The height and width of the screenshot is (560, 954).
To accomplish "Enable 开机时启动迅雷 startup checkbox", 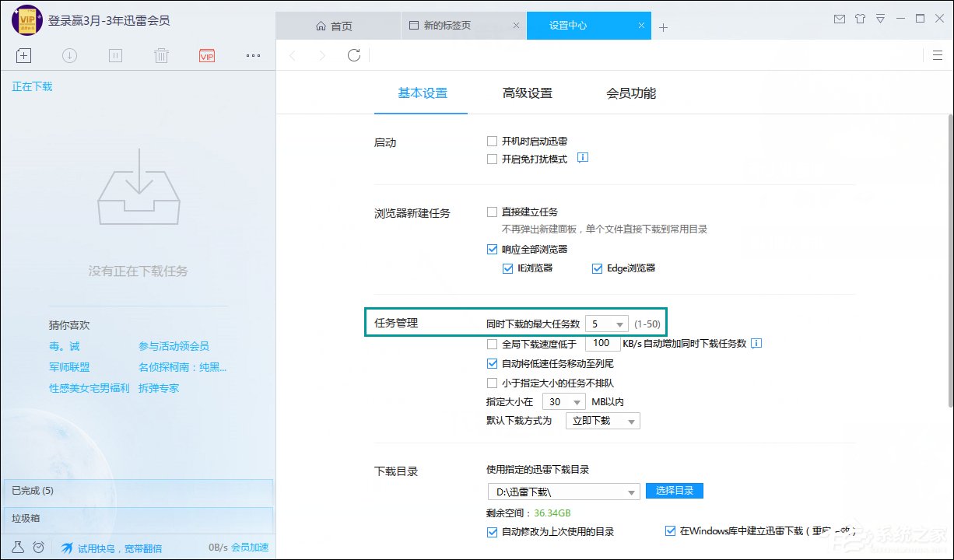I will [x=492, y=141].
